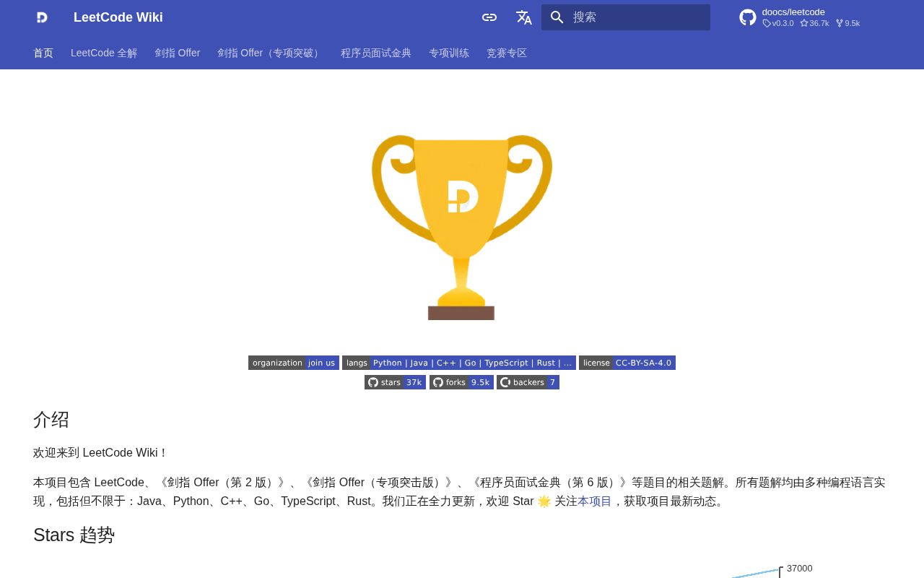Open the 竞赛专区 tab
This screenshot has width=924, height=578.
507,53
